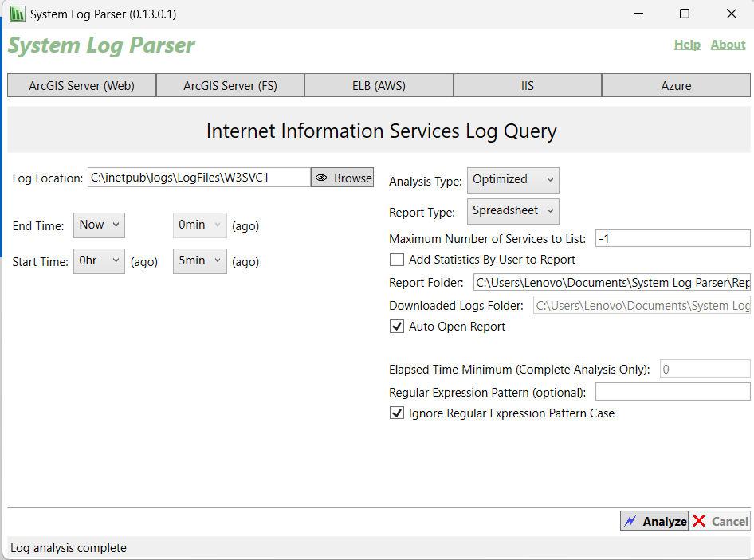Click the red X icon on Cancel

tap(699, 521)
